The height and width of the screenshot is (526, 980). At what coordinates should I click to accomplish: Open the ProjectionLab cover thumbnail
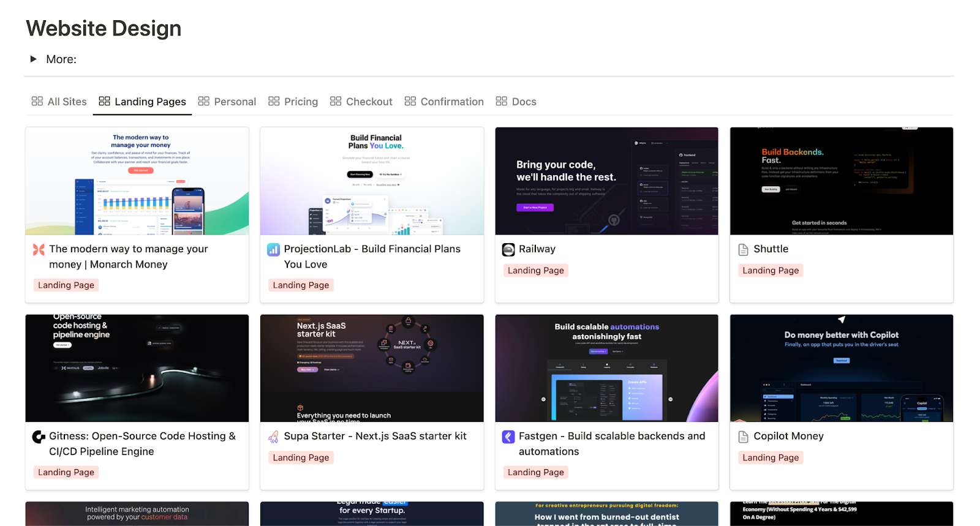click(372, 181)
